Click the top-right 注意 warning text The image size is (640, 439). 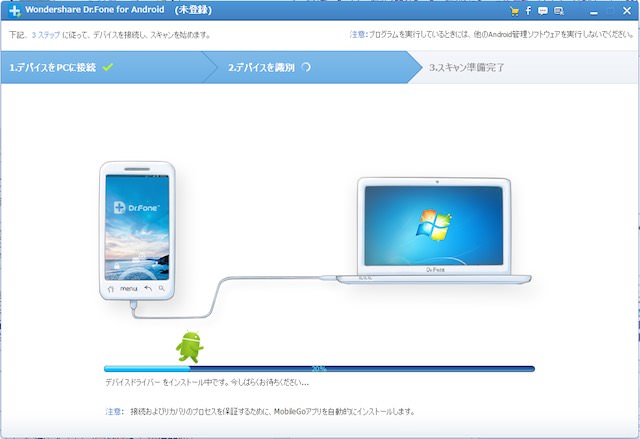(491, 35)
